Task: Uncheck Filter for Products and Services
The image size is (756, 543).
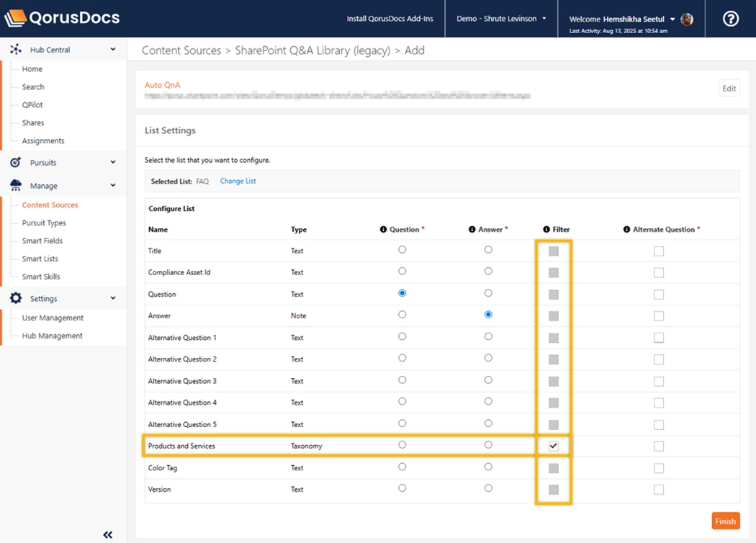Action: [x=553, y=446]
